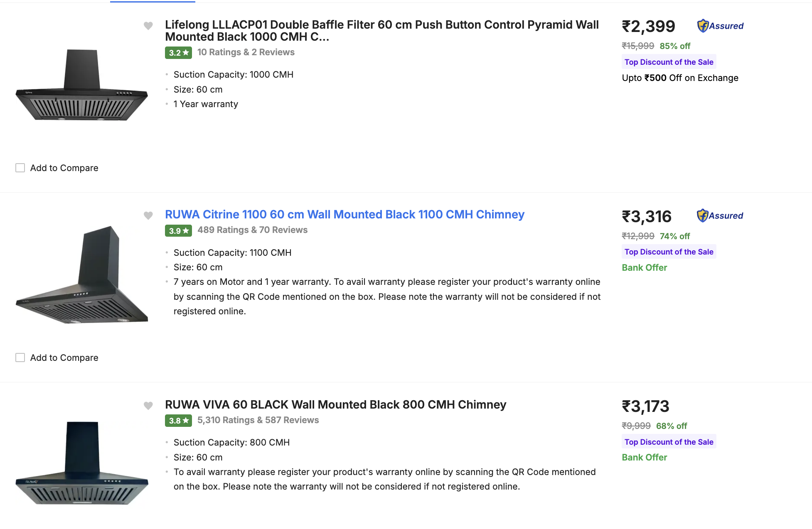Click heart icon on RUWA Citrine 1100
The image size is (812, 529).
[x=148, y=216]
